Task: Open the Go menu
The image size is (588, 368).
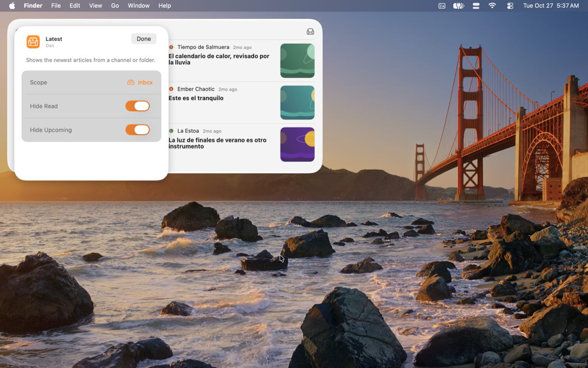Action: (x=115, y=6)
